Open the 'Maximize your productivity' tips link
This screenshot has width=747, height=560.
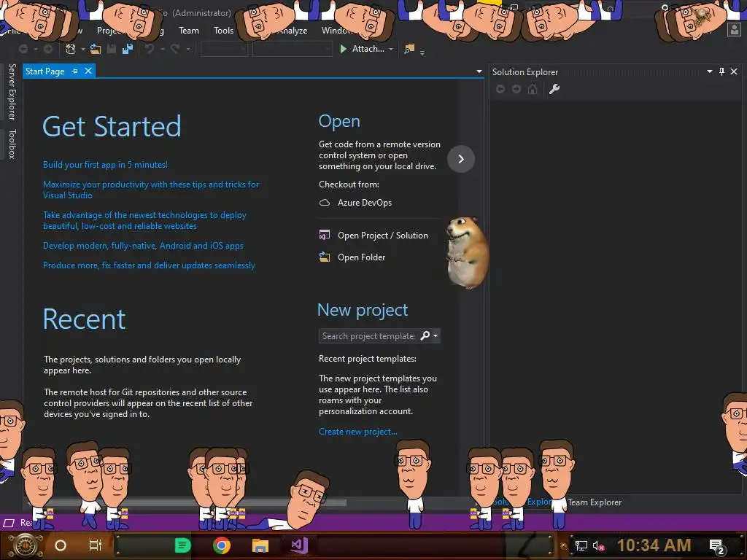click(151, 190)
